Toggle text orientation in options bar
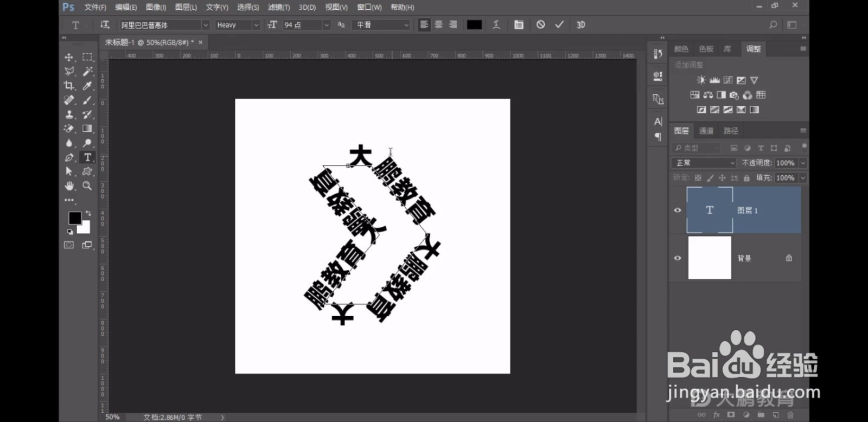The height and width of the screenshot is (422, 868). [105, 25]
